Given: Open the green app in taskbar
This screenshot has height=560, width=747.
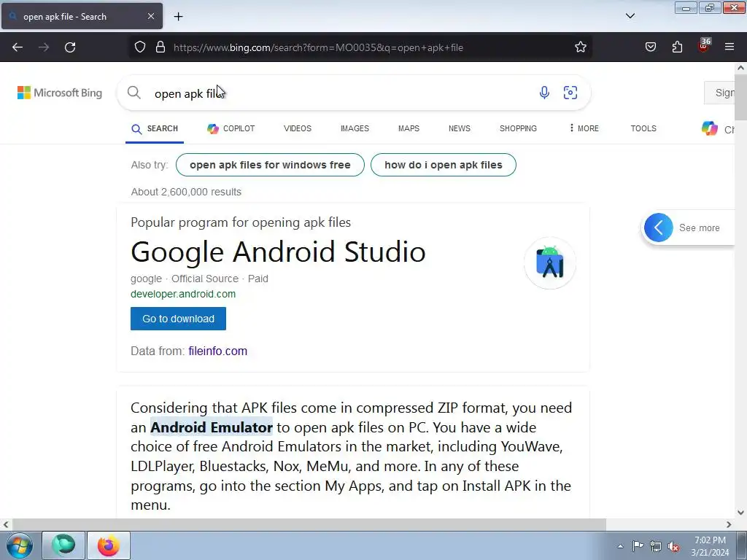Looking at the screenshot, I should 63,545.
